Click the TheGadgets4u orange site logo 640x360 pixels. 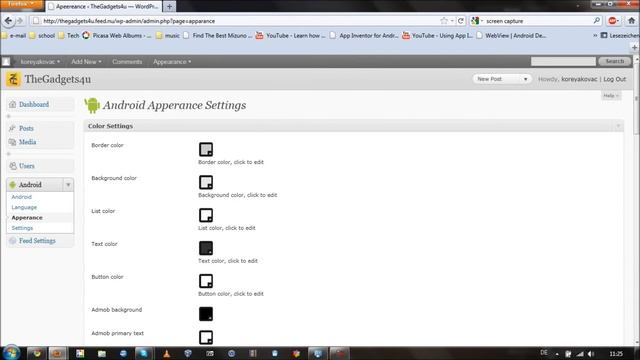coord(13,79)
